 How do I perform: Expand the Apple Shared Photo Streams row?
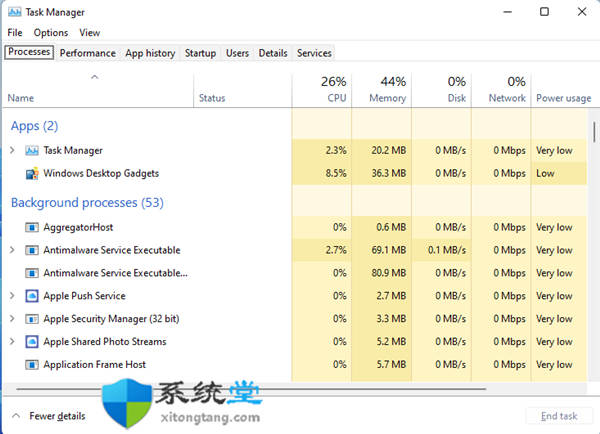pos(12,341)
